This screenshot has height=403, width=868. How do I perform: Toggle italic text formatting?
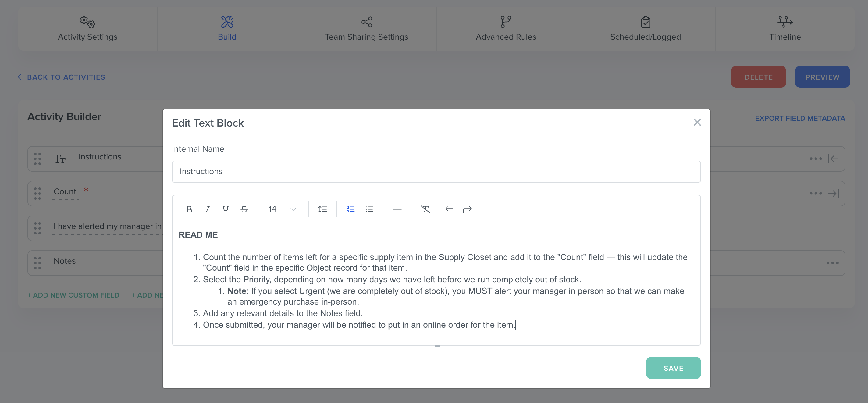[207, 209]
